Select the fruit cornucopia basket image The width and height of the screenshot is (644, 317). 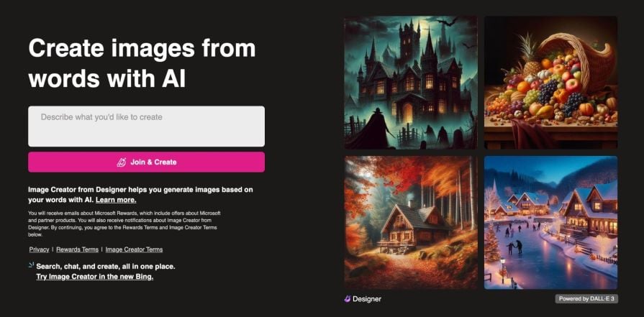550,83
